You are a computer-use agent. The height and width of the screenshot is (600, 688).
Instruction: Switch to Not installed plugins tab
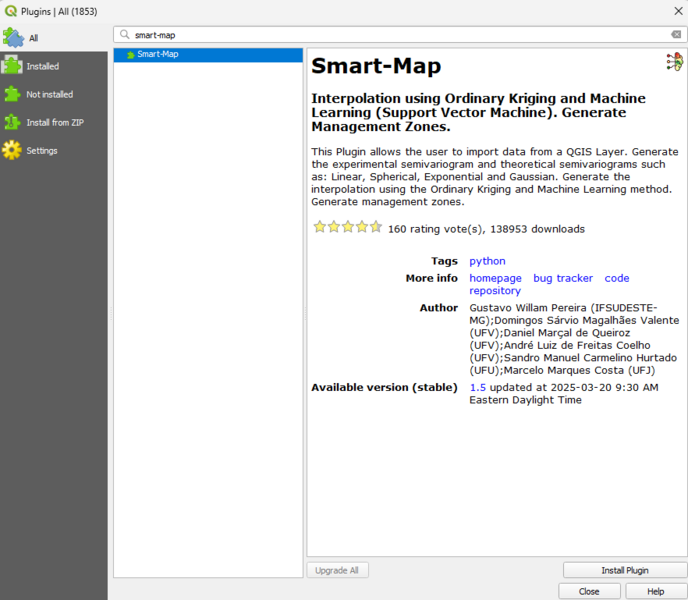pos(49,94)
